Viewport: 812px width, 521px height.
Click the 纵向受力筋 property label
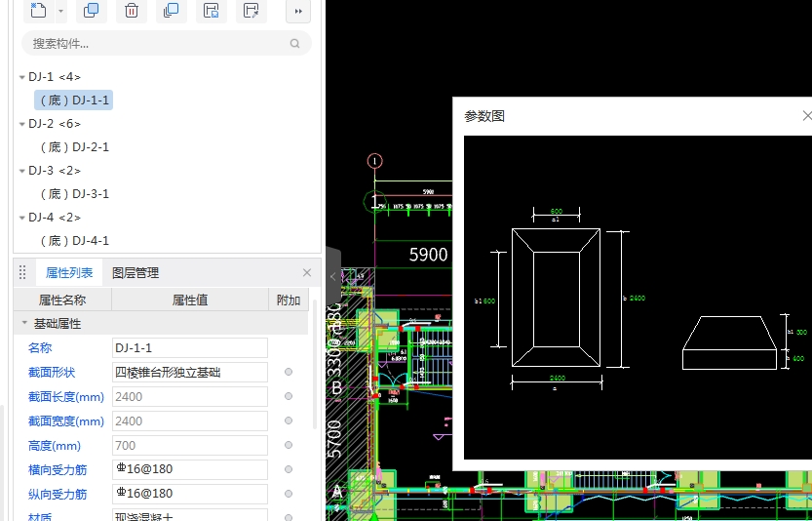[x=58, y=495]
